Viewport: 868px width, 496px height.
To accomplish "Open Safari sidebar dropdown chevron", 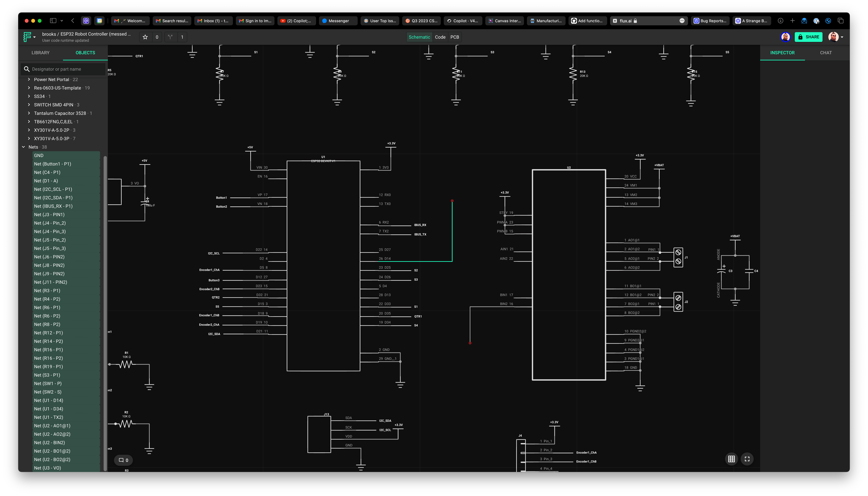I will pyautogui.click(x=62, y=21).
